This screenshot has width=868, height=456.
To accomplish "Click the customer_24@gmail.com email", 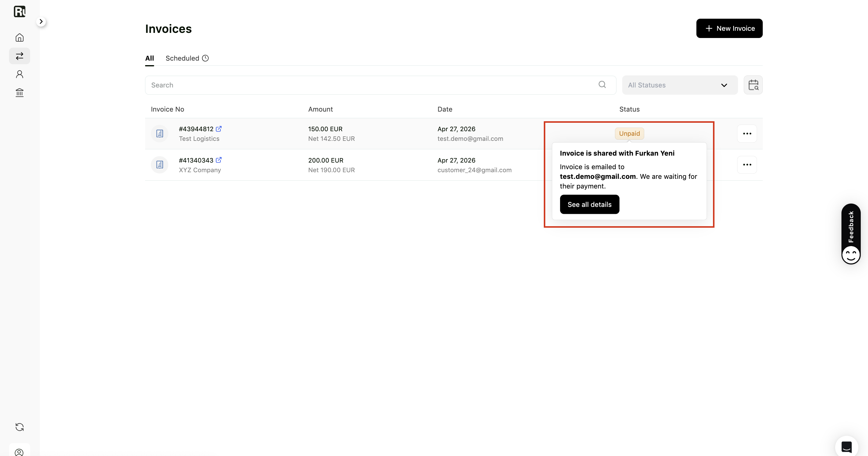I will tap(474, 170).
